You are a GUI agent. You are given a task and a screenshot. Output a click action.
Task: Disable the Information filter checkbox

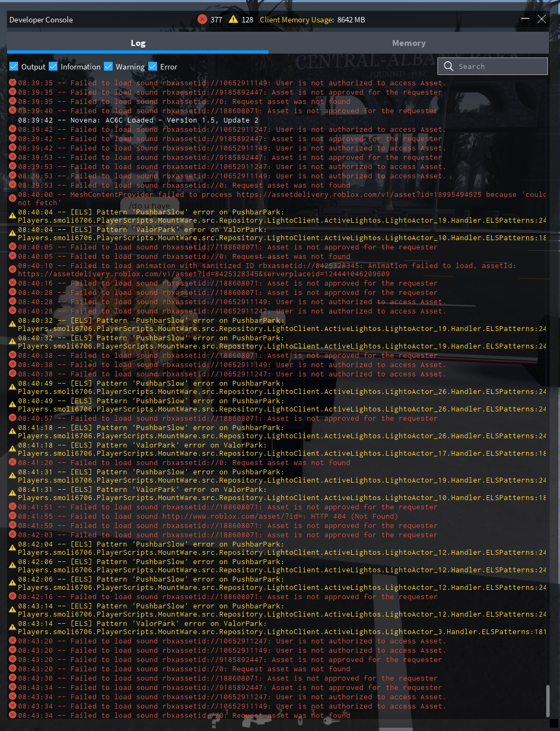(x=53, y=66)
